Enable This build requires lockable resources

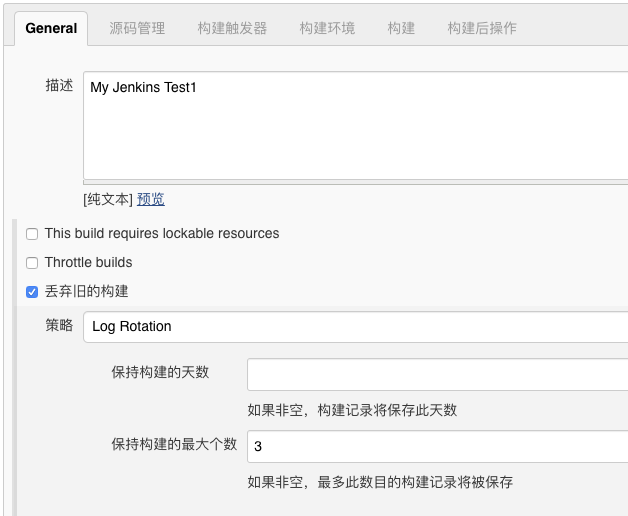(x=32, y=234)
